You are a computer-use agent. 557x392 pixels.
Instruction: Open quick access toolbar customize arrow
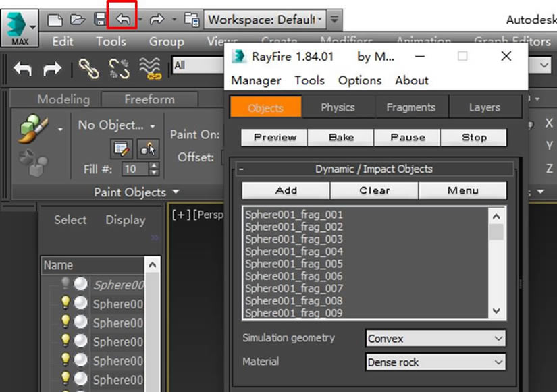coord(334,19)
